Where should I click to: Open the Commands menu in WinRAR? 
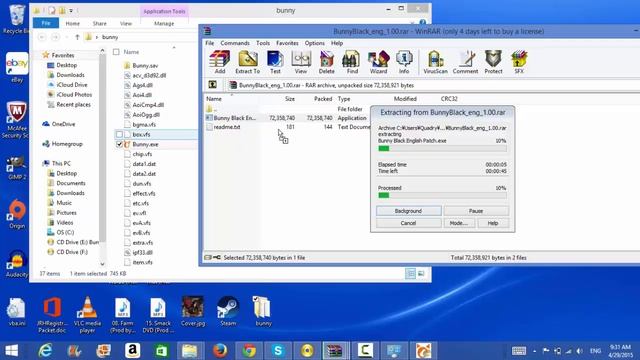tap(235, 43)
